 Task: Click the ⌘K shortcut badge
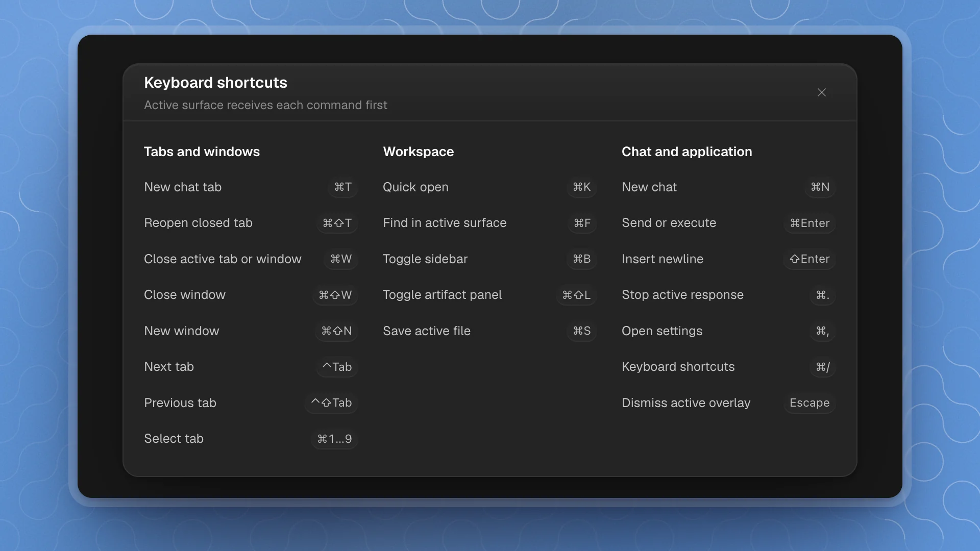pyautogui.click(x=581, y=187)
